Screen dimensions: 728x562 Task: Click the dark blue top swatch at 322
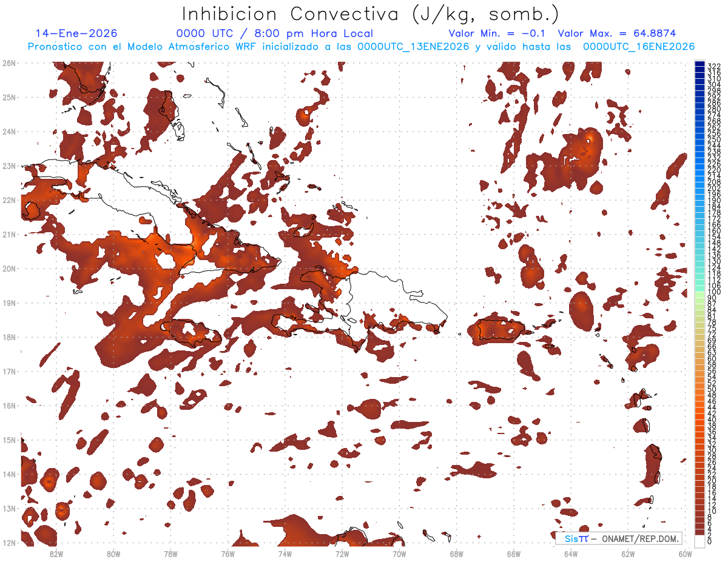click(699, 64)
